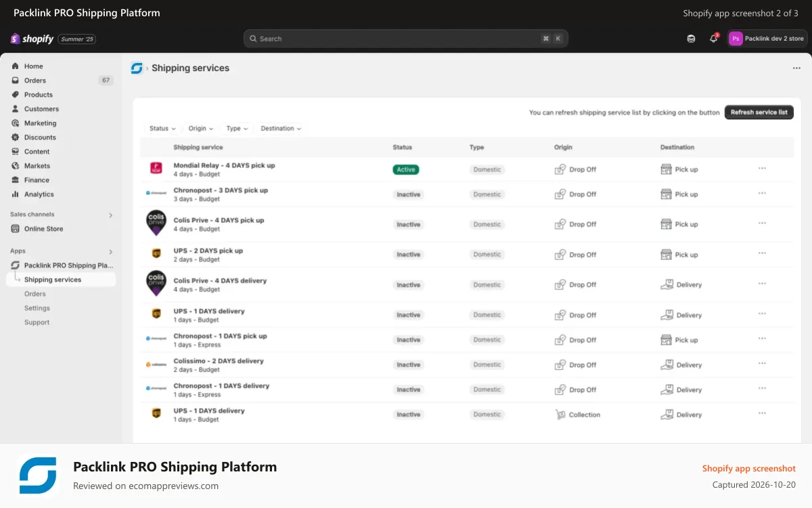Click the Destination column header

(677, 147)
